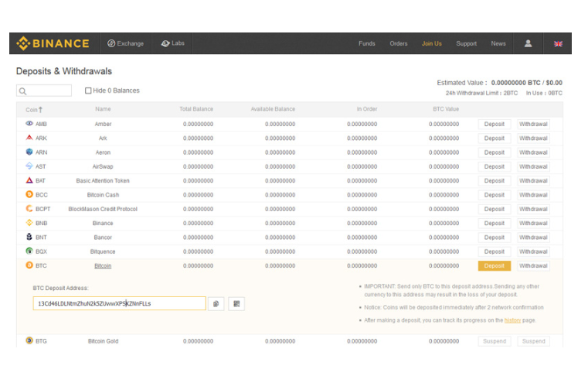The image size is (588, 376).
Task: Toggle the Hide 0 Balances checkbox
Action: [88, 91]
